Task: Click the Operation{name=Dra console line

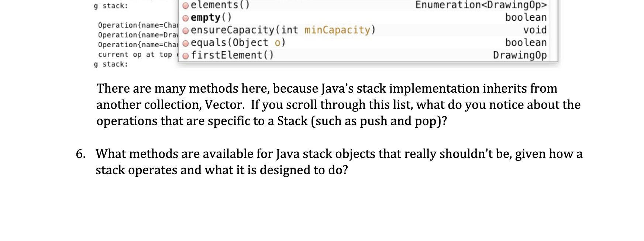Action: pos(138,35)
